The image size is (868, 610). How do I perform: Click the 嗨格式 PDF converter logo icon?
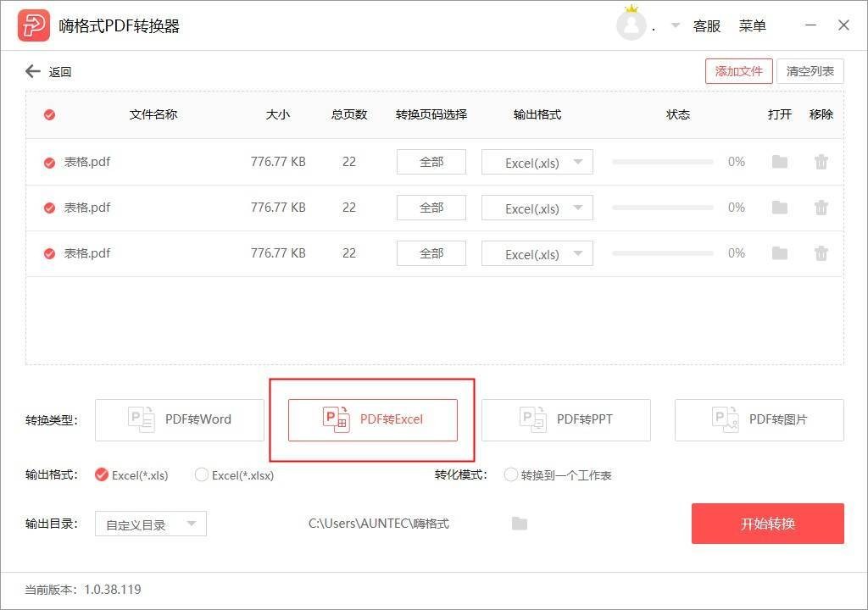(x=34, y=25)
